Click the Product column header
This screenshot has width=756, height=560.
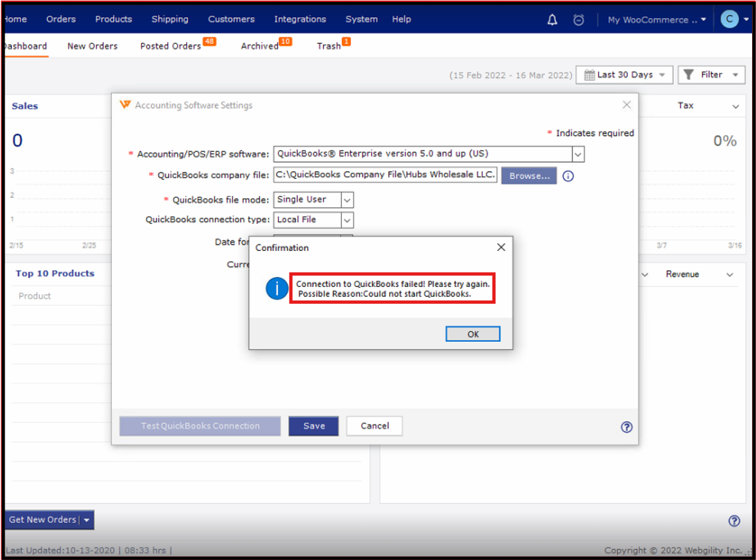[x=35, y=297]
